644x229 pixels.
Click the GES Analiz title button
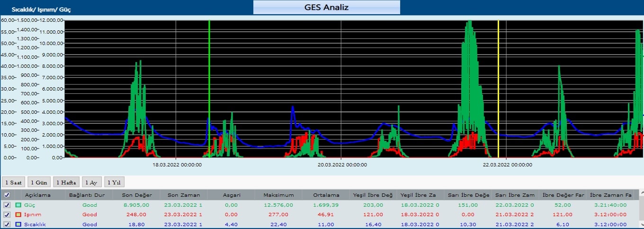[x=326, y=8]
